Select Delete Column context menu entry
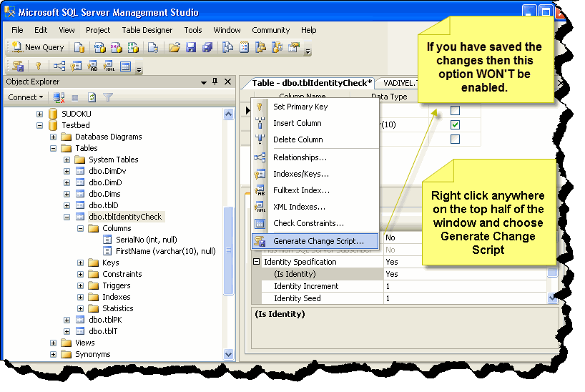Image resolution: width=585 pixels, height=392 pixels. (315, 139)
